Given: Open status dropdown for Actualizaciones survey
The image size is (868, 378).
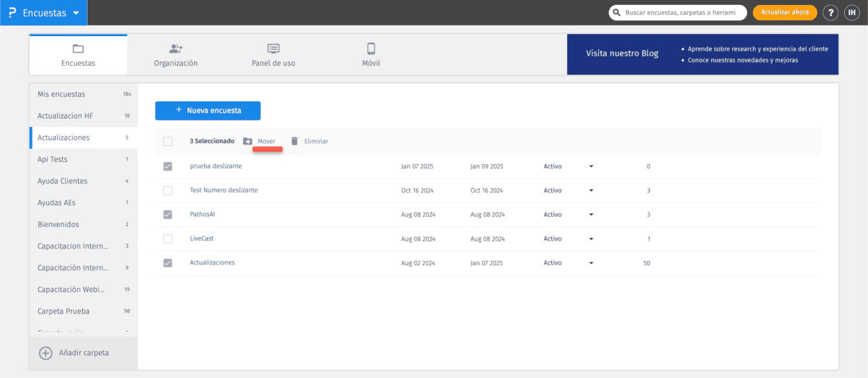Looking at the screenshot, I should pyautogui.click(x=591, y=263).
